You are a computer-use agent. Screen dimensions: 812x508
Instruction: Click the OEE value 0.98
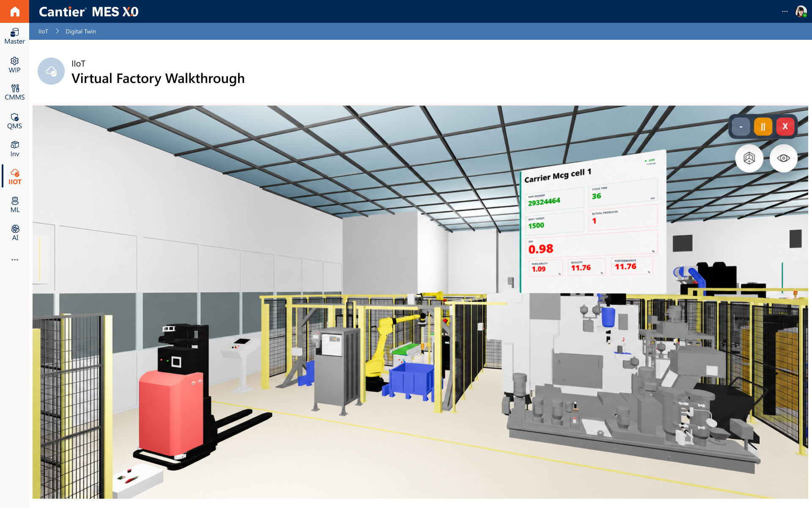(540, 249)
